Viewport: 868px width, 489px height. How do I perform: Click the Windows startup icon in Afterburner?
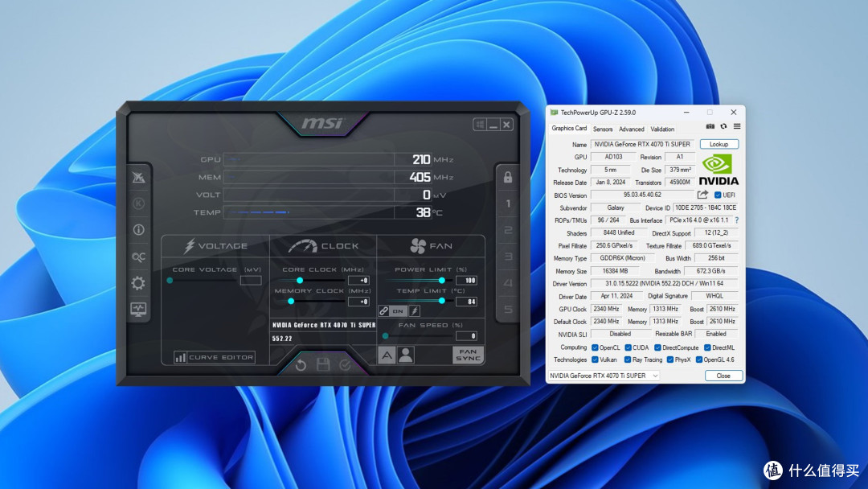click(x=480, y=125)
